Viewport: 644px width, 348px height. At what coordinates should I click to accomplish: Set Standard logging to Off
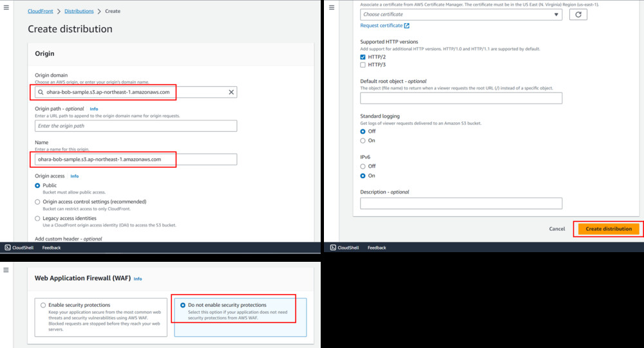coord(363,132)
